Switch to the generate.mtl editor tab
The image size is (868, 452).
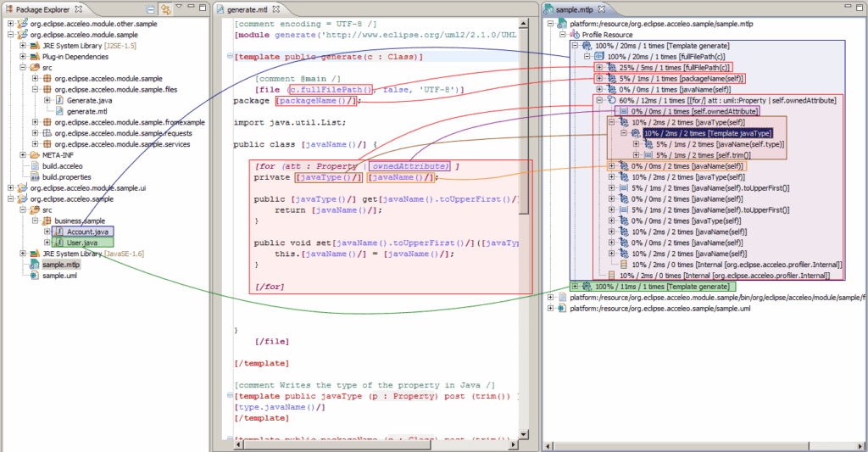[247, 9]
